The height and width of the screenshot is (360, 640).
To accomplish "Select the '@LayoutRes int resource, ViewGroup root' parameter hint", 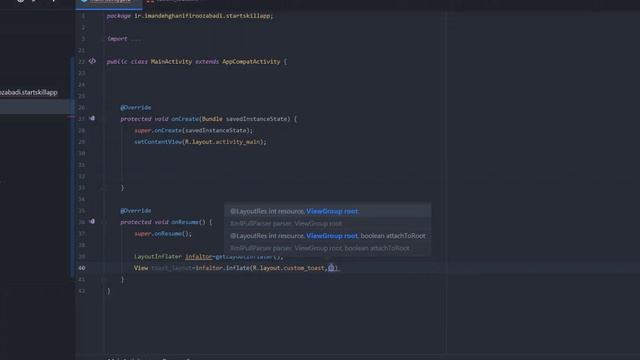I will [327, 211].
